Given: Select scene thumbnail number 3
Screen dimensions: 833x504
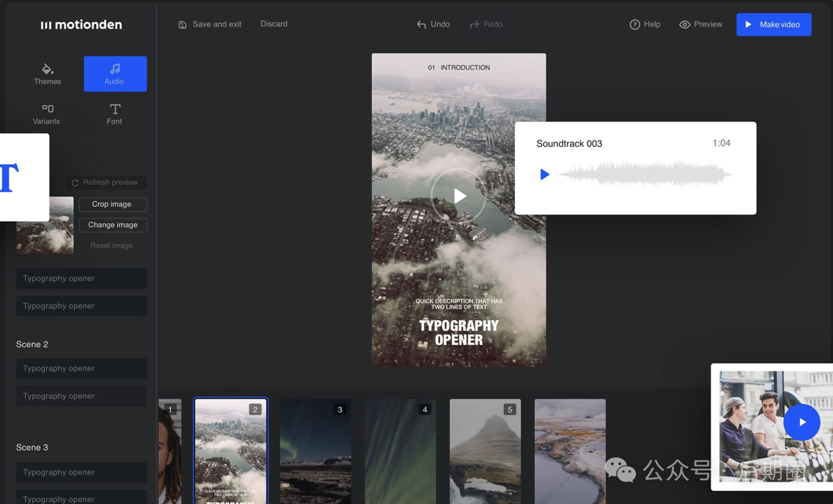Looking at the screenshot, I should (315, 451).
